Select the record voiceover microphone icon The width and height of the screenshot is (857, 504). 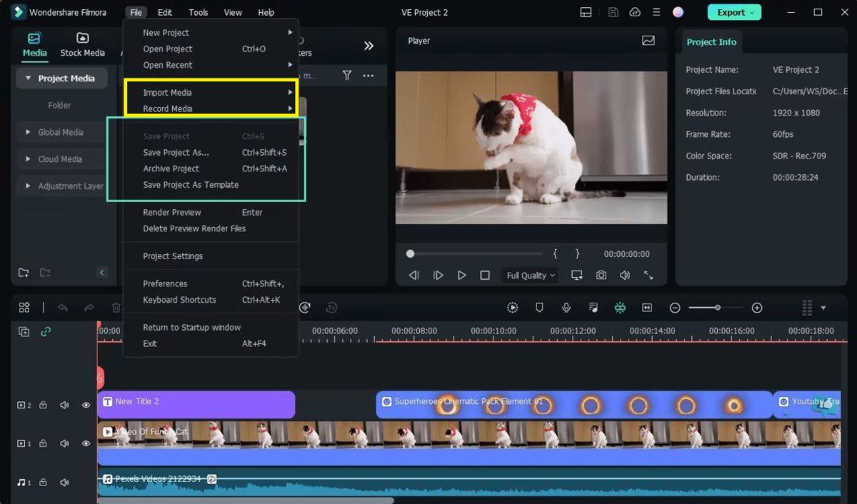[x=566, y=307]
